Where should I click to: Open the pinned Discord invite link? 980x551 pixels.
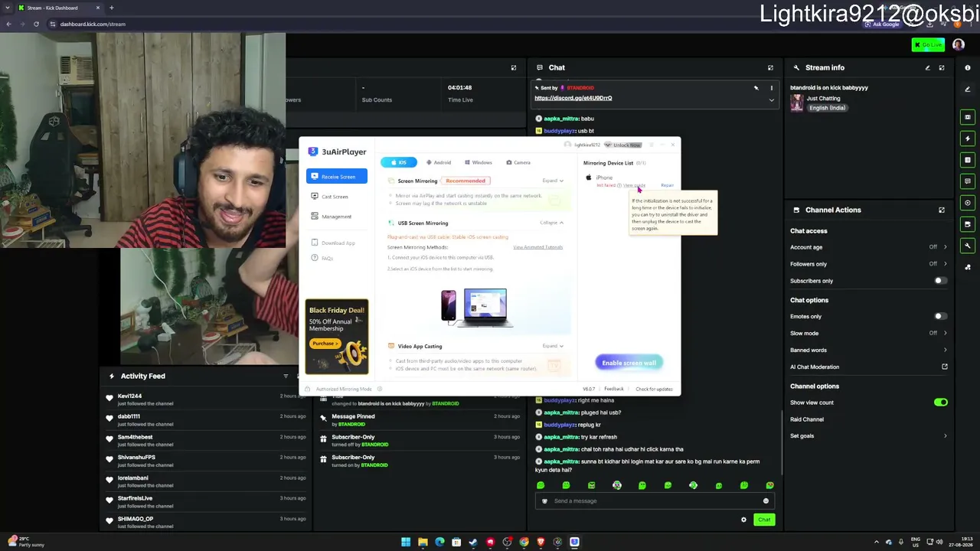tap(573, 98)
